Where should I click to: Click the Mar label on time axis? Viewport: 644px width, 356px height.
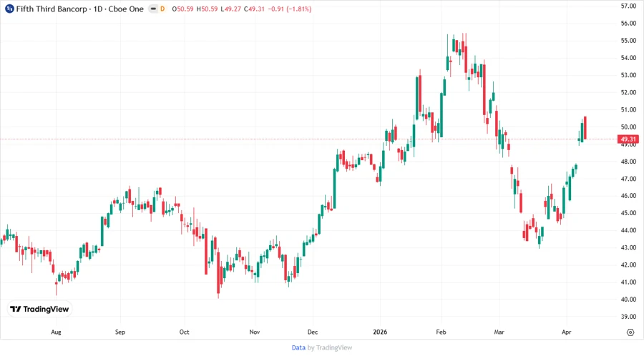(x=499, y=332)
